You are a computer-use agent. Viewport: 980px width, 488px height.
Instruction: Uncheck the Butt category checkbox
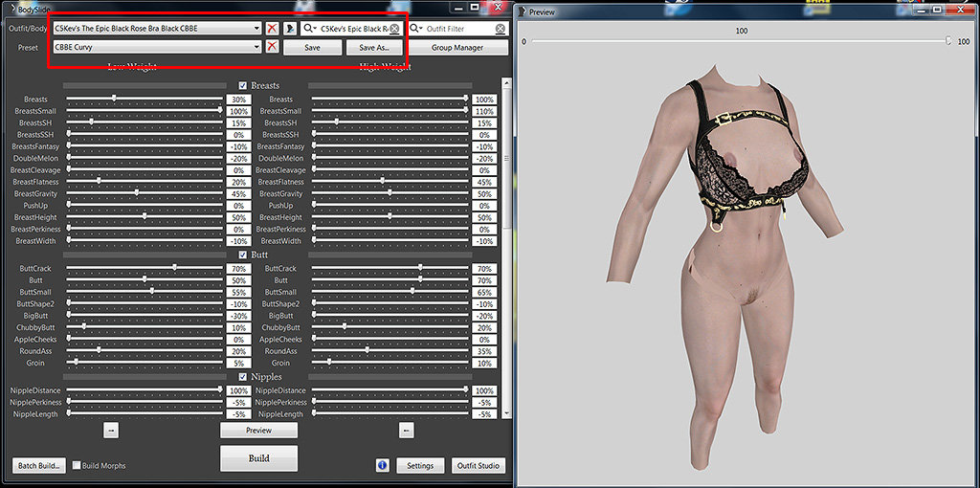click(243, 255)
